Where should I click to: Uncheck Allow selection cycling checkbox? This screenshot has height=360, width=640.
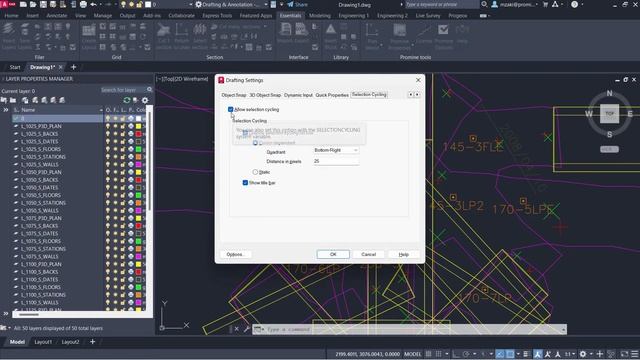pyautogui.click(x=231, y=109)
